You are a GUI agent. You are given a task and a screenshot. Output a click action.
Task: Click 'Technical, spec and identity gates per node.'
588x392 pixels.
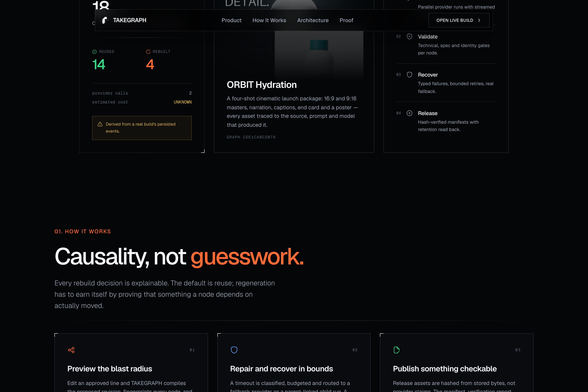click(454, 49)
